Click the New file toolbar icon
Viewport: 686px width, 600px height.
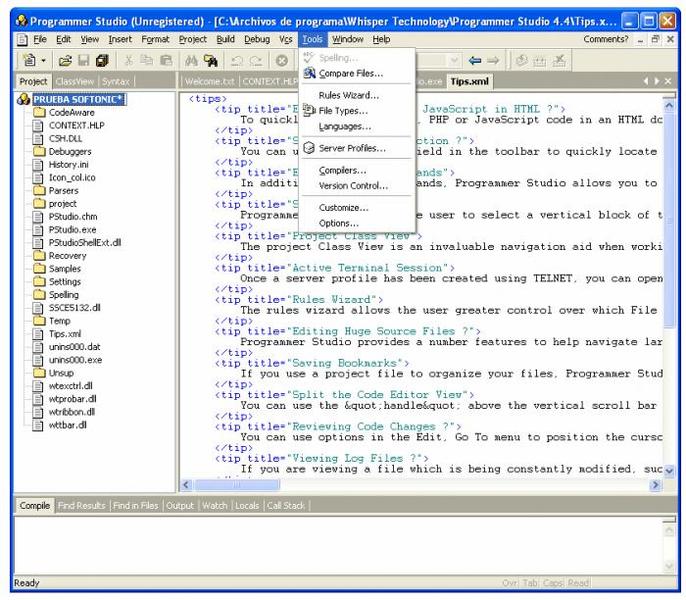pos(30,60)
